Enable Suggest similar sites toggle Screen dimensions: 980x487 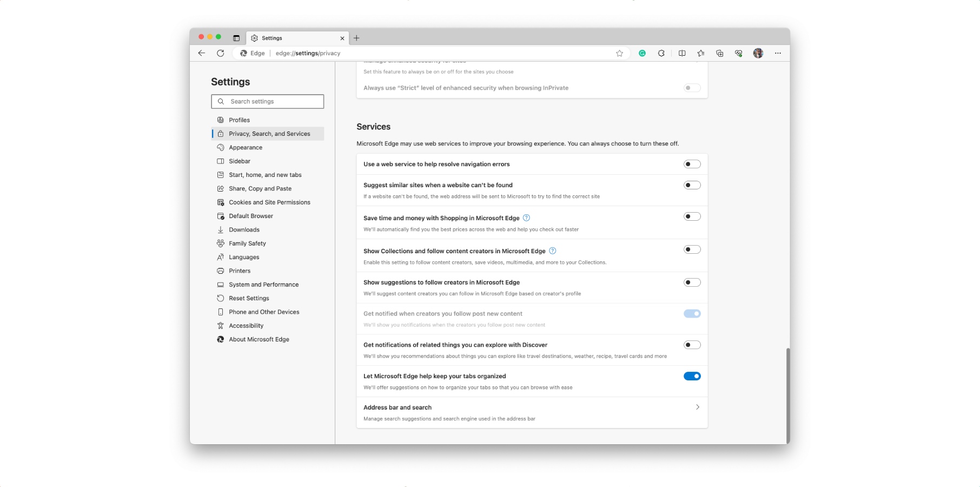coord(692,185)
